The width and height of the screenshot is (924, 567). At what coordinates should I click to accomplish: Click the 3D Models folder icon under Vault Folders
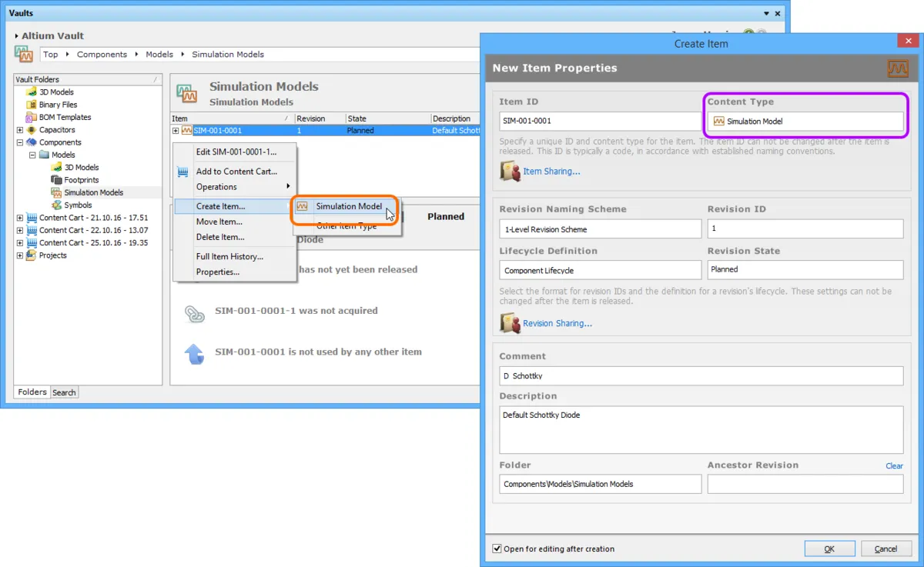pyautogui.click(x=32, y=92)
